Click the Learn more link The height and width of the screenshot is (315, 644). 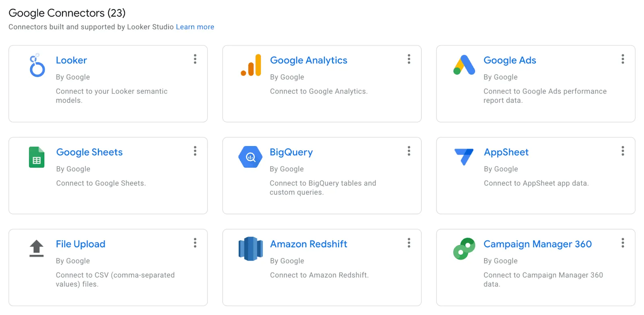195,27
